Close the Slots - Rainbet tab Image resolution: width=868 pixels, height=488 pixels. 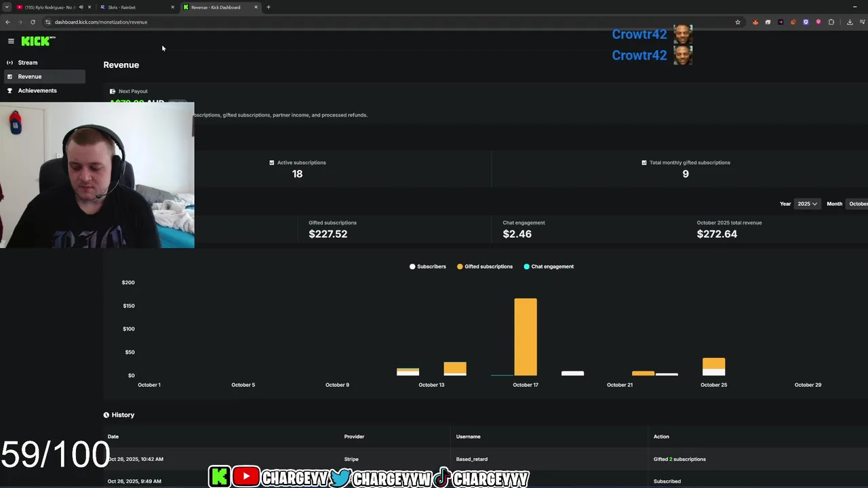pyautogui.click(x=172, y=7)
